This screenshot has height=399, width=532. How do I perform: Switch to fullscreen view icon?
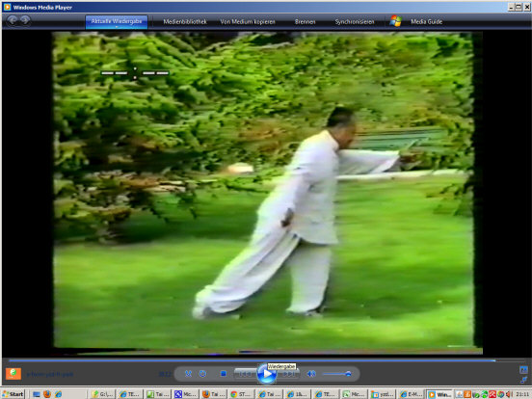[523, 369]
